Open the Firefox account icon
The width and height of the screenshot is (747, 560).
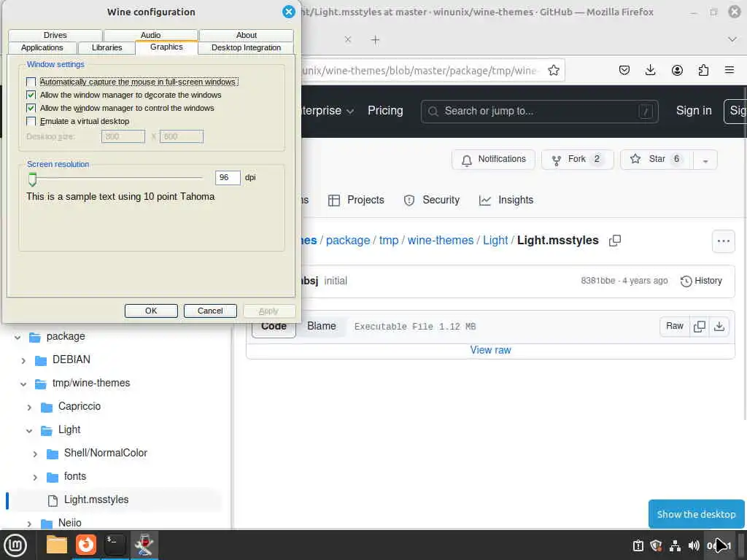pos(677,71)
